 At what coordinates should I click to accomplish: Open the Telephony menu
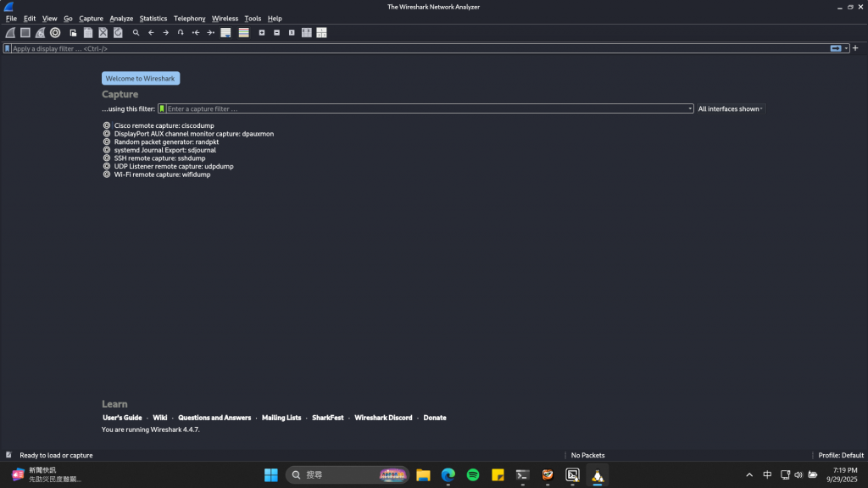[189, 19]
